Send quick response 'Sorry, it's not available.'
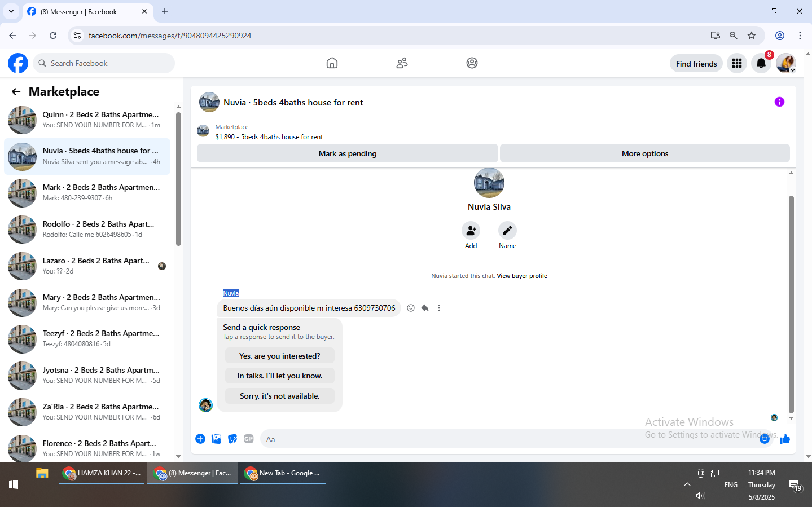812x507 pixels. coord(279,396)
